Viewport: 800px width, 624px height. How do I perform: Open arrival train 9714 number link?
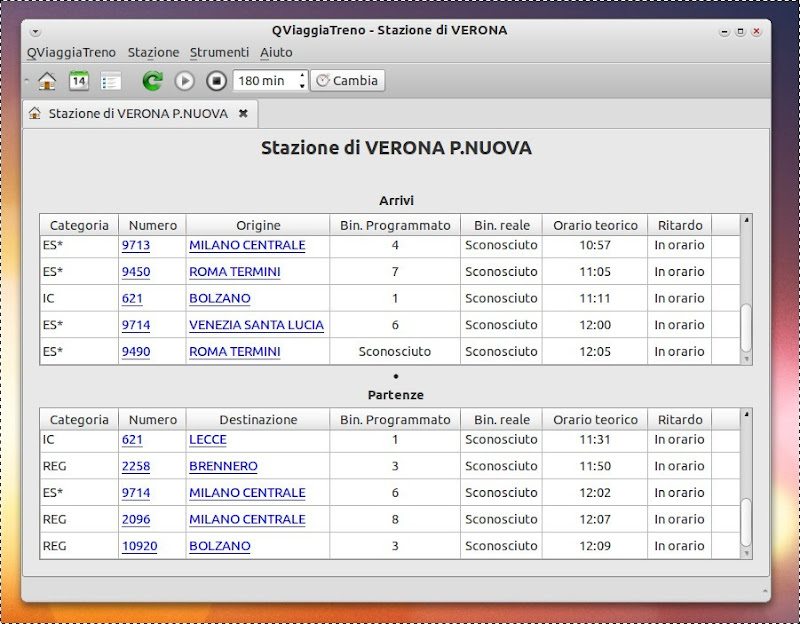(x=136, y=325)
